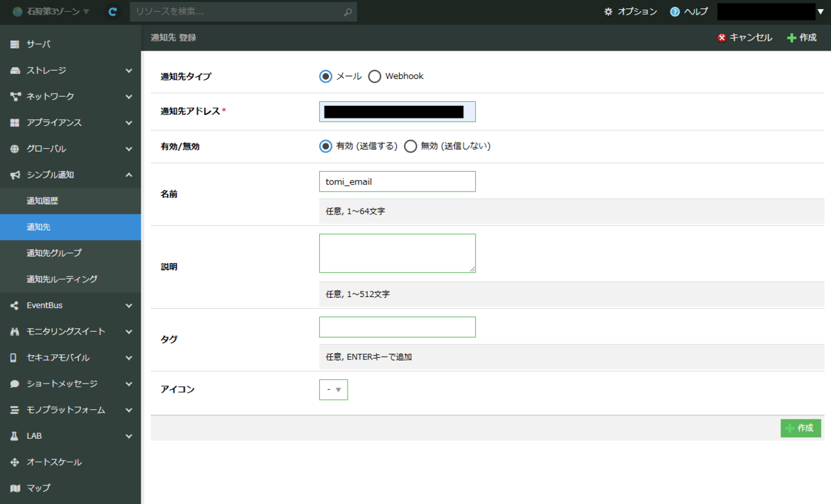Image resolution: width=831 pixels, height=504 pixels.
Task: Expand the EventBus menu chevron
Action: click(129, 305)
